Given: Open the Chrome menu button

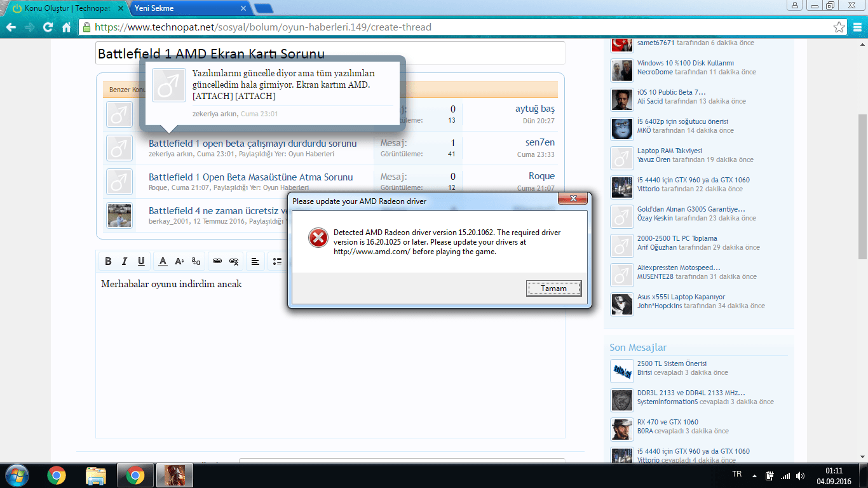Looking at the screenshot, I should click(x=857, y=27).
